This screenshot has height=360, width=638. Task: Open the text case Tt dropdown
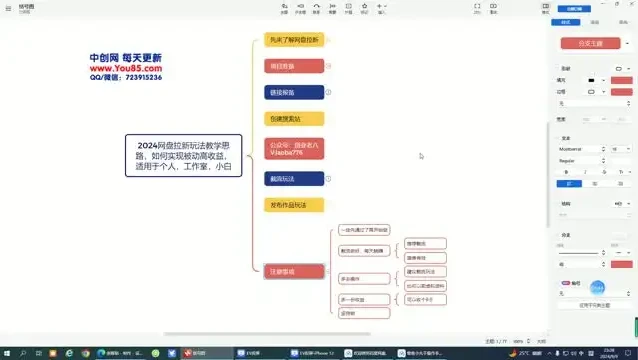tap(624, 172)
